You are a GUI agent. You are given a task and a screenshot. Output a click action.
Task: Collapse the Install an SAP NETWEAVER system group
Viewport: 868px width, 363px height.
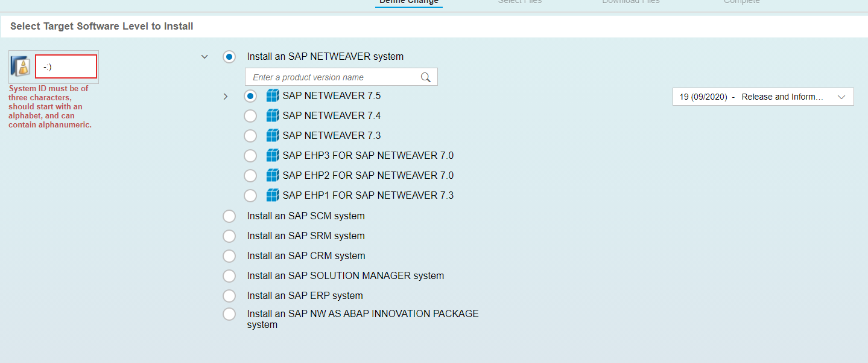coord(204,57)
